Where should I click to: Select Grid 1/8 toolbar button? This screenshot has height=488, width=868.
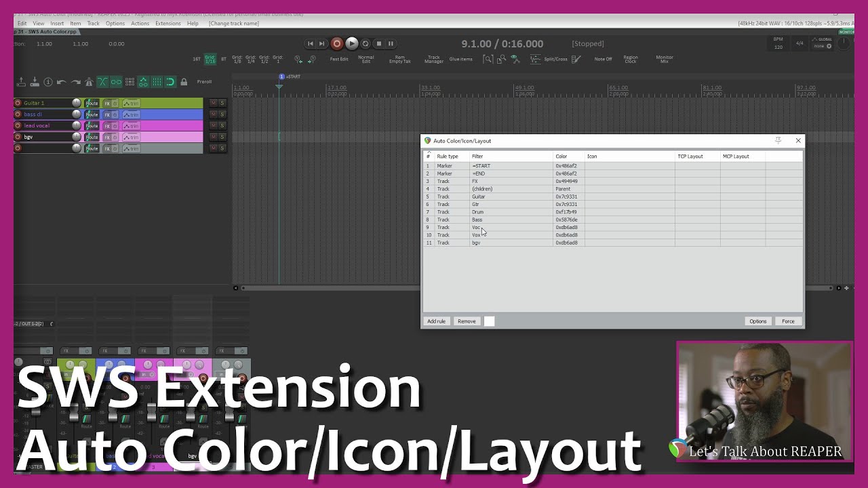(237, 59)
